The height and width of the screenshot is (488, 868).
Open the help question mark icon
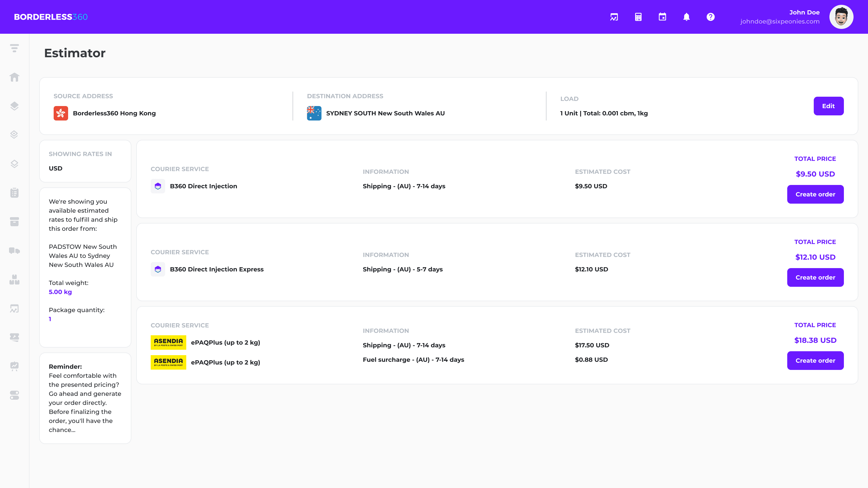tap(711, 17)
